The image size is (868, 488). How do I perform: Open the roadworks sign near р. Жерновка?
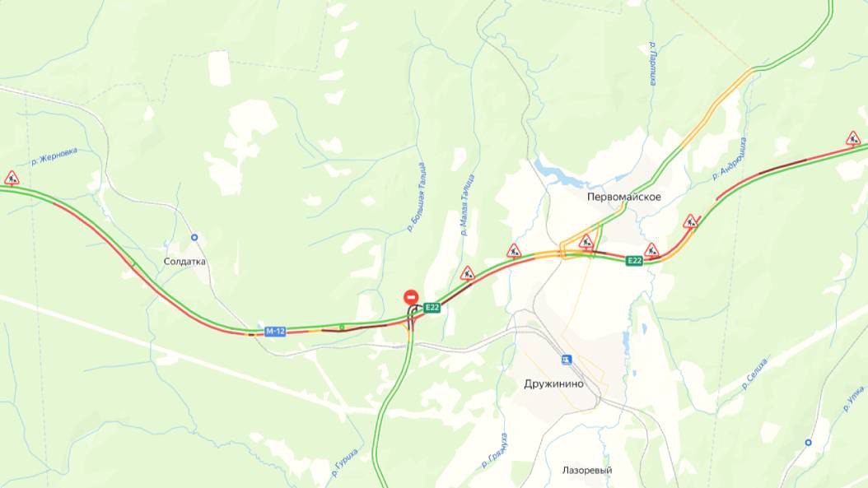pos(12,178)
